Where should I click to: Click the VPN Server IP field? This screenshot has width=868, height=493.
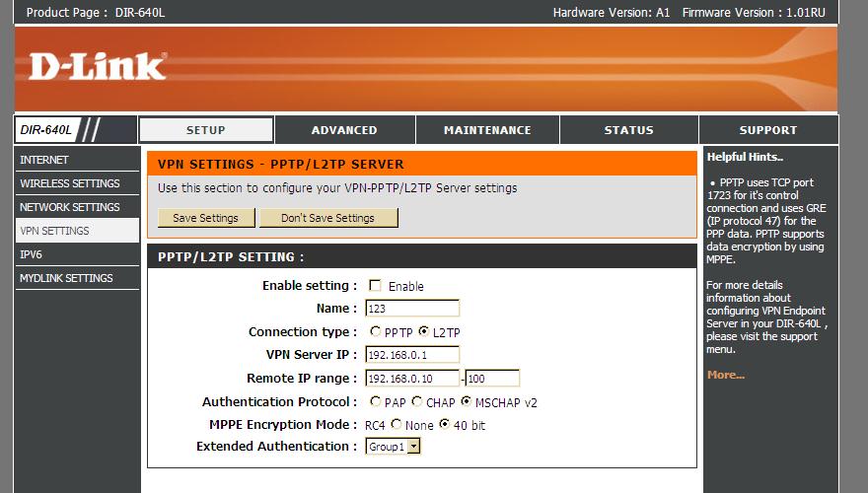click(412, 355)
